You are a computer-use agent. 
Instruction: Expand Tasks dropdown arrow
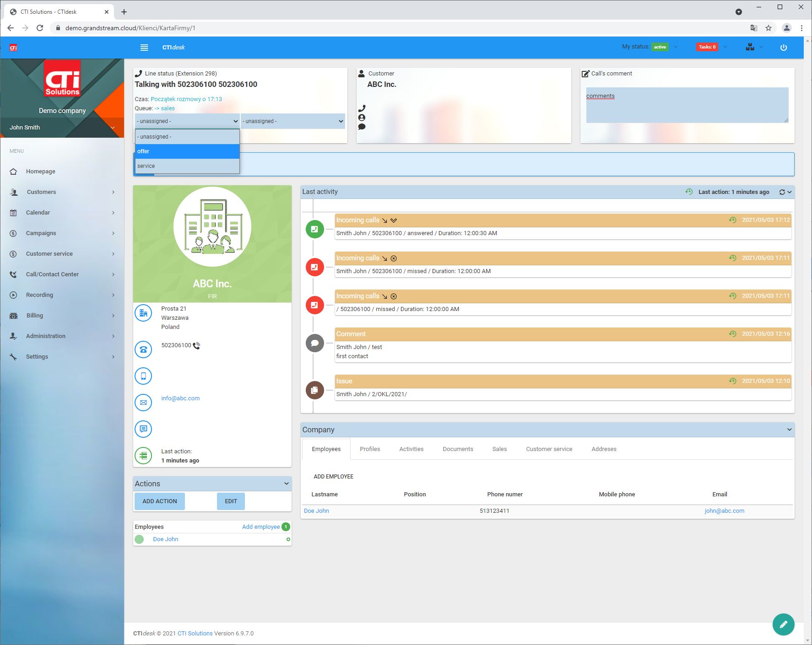coord(725,47)
